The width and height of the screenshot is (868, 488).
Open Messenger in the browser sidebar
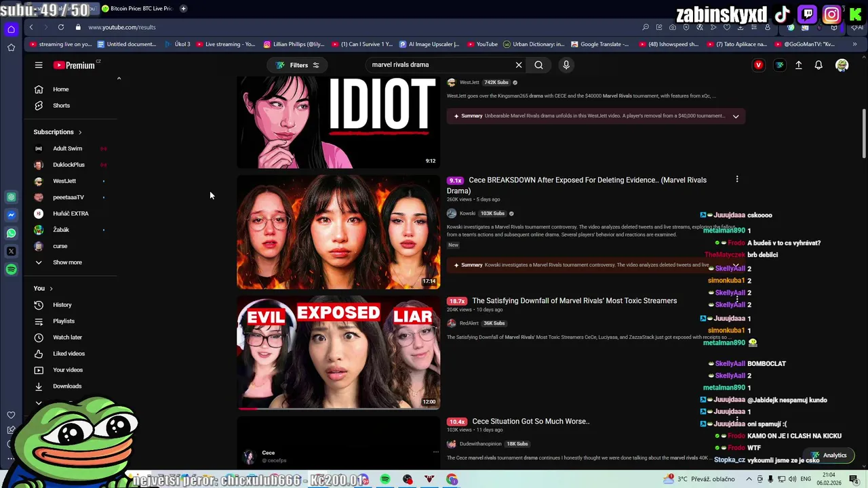point(11,215)
